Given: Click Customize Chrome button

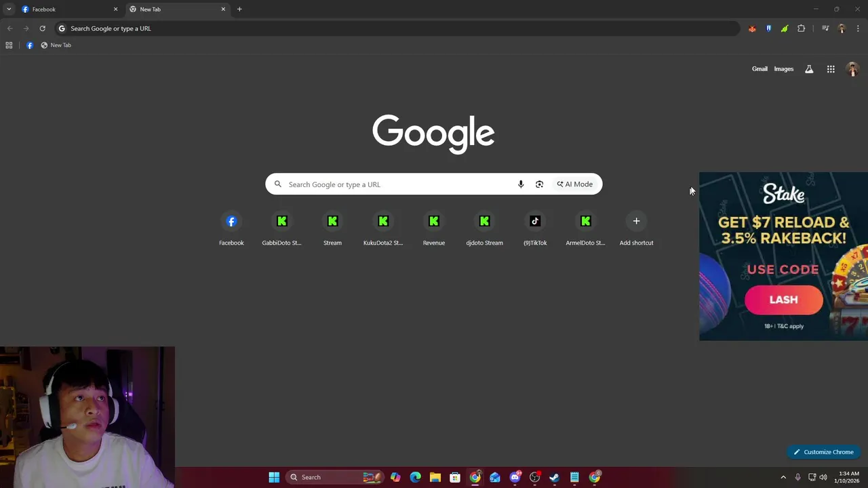Looking at the screenshot, I should pos(824,452).
